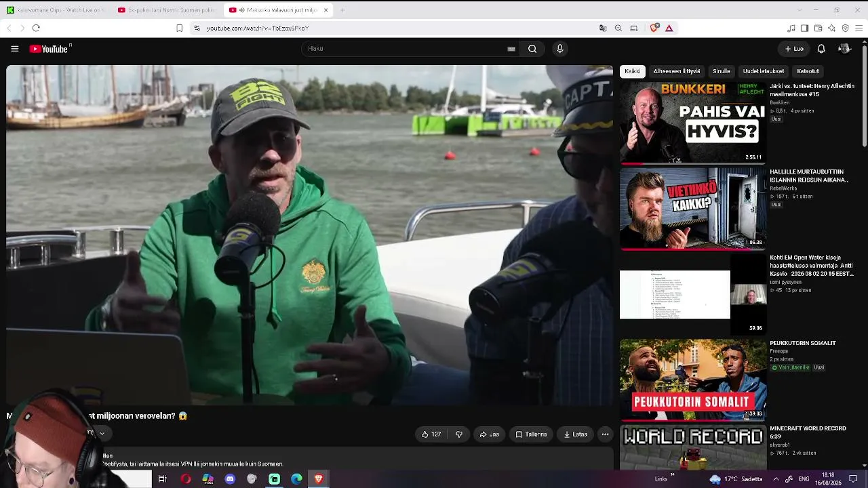Open Task View on the taskbar
This screenshot has height=488, width=868.
coord(163,479)
